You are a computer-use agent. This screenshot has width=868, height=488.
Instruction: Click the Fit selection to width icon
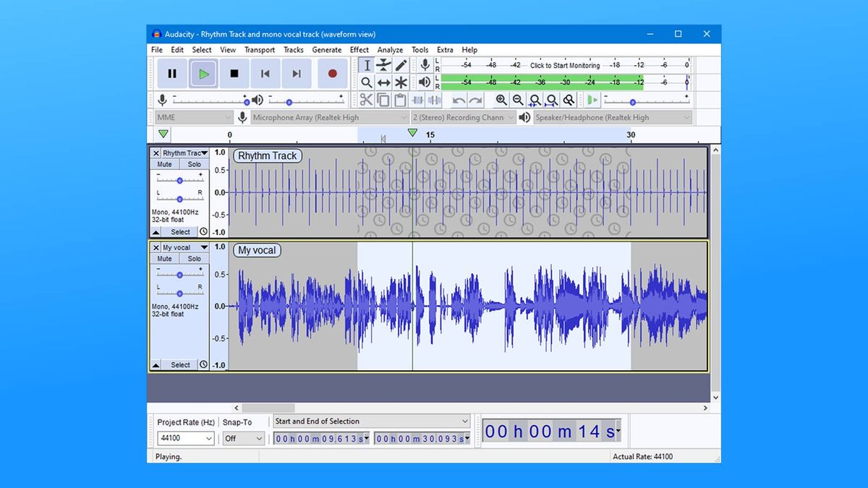tap(535, 100)
